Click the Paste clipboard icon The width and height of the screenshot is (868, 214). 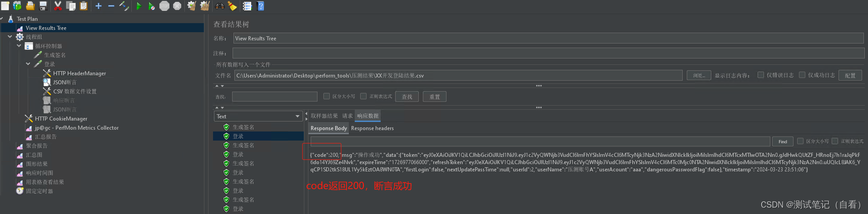(84, 6)
